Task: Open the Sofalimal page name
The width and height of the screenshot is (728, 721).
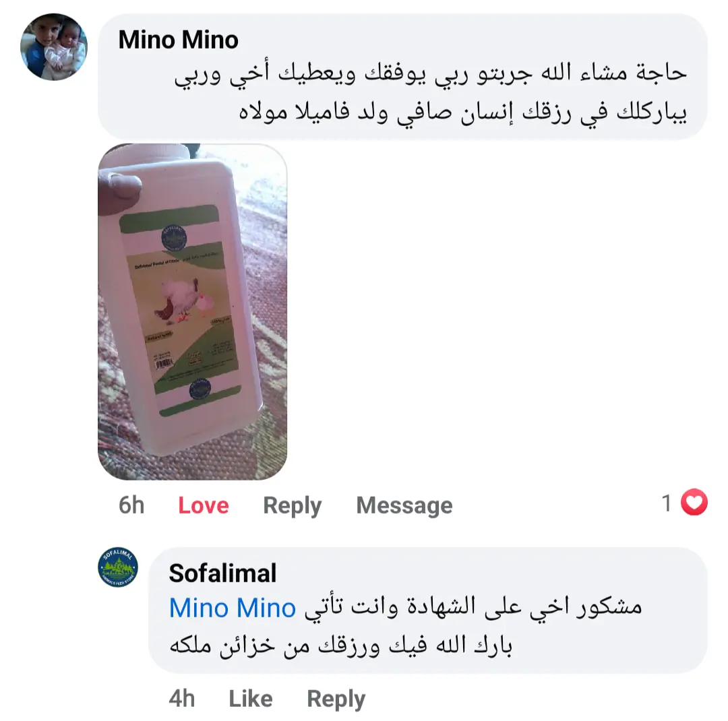Action: (222, 573)
